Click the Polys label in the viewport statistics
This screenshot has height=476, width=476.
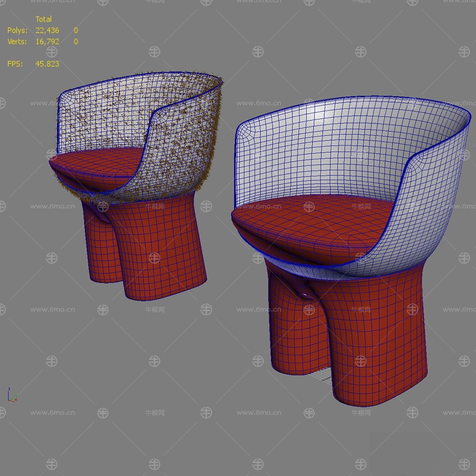click(17, 30)
